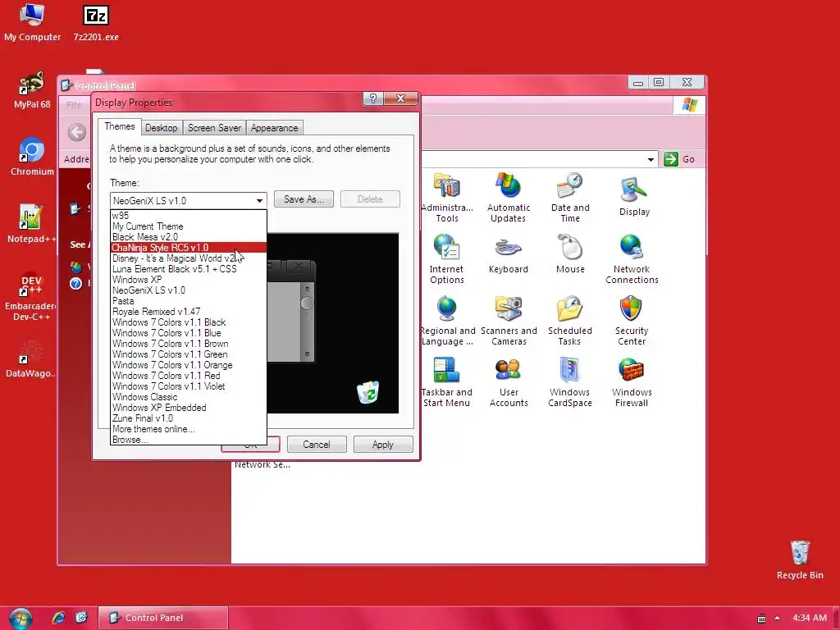Choose Windows 7 Colors v1.1 Blue
Viewport: 840px width, 630px height.
188,333
